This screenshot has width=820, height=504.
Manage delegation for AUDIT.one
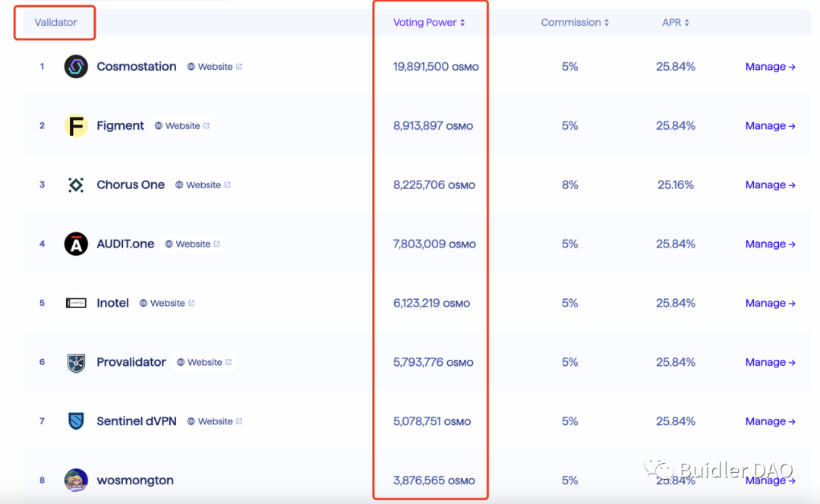(771, 244)
